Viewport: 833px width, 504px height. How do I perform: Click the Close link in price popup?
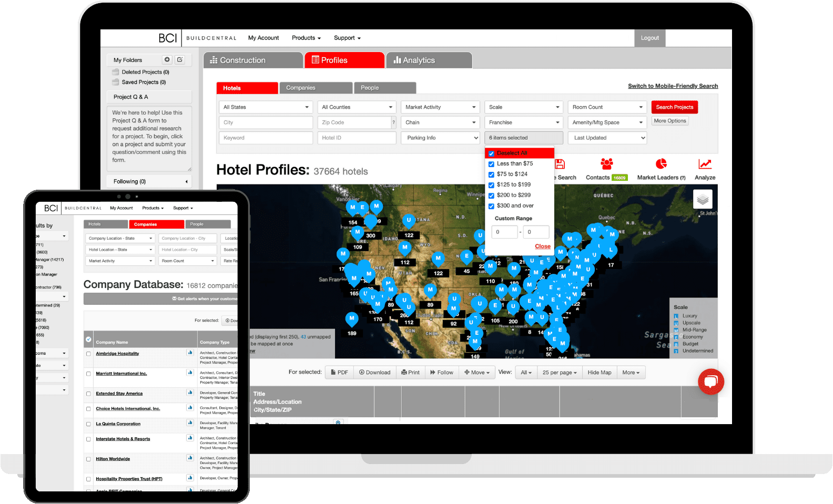tap(543, 246)
